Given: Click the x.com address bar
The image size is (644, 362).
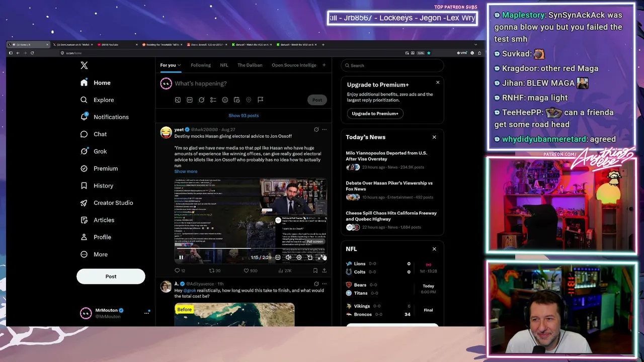Looking at the screenshot, I should click(x=231, y=53).
